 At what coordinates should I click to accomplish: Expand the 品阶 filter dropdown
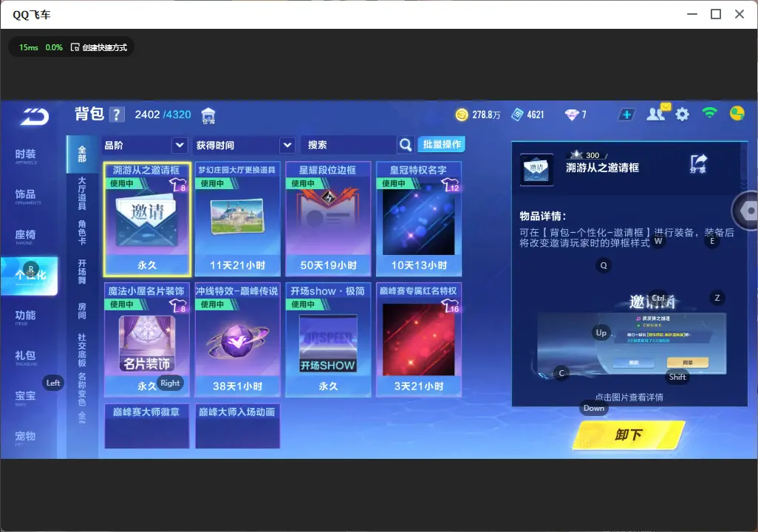click(180, 145)
